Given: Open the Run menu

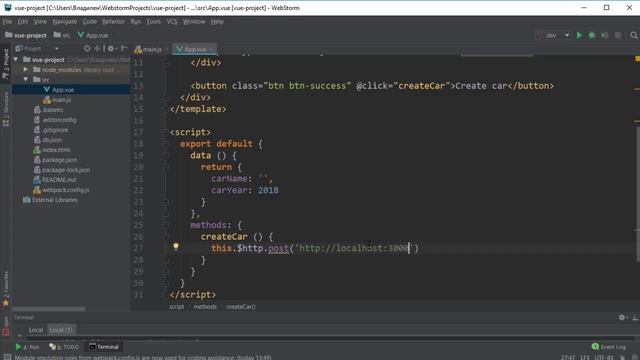Looking at the screenshot, I should pyautogui.click(x=136, y=22).
